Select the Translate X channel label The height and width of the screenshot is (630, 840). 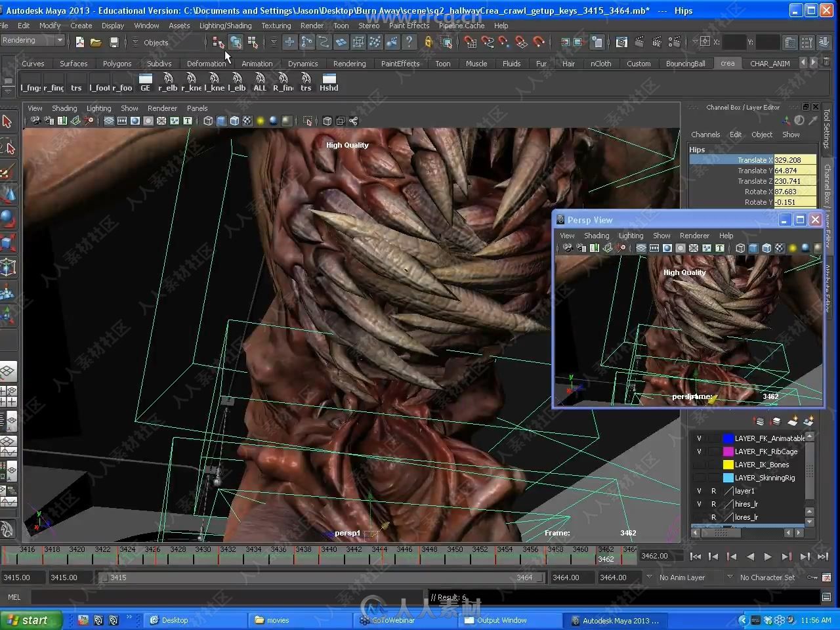(x=755, y=160)
